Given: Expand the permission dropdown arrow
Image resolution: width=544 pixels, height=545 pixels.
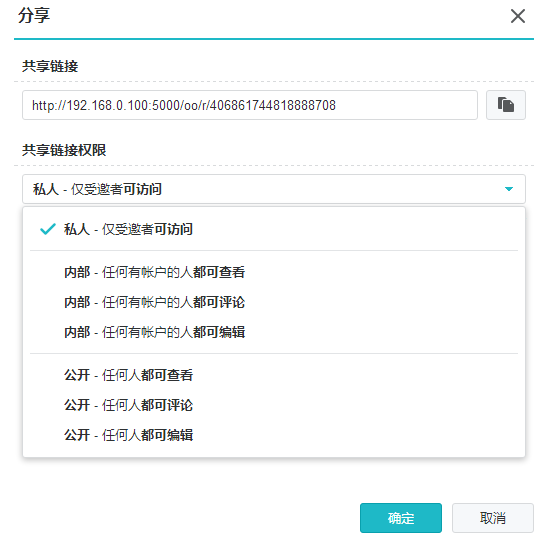Looking at the screenshot, I should (509, 189).
